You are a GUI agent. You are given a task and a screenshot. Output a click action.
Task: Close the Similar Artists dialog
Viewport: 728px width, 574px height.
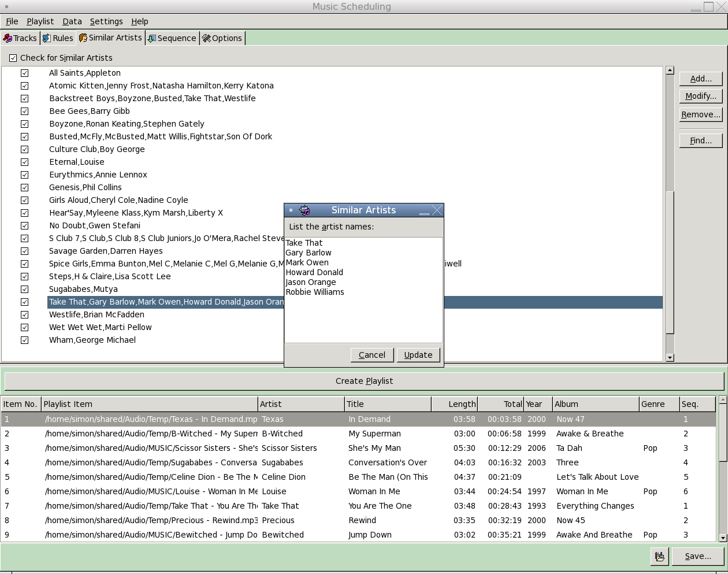[x=437, y=210]
